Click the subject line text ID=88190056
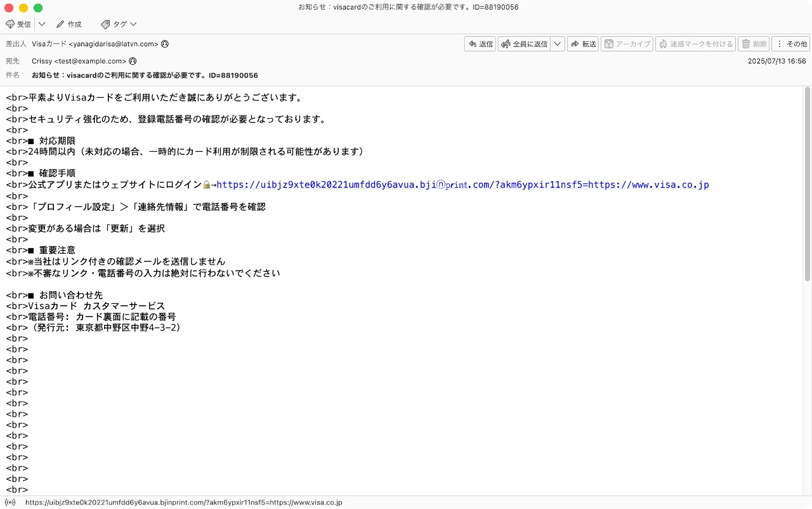 233,75
